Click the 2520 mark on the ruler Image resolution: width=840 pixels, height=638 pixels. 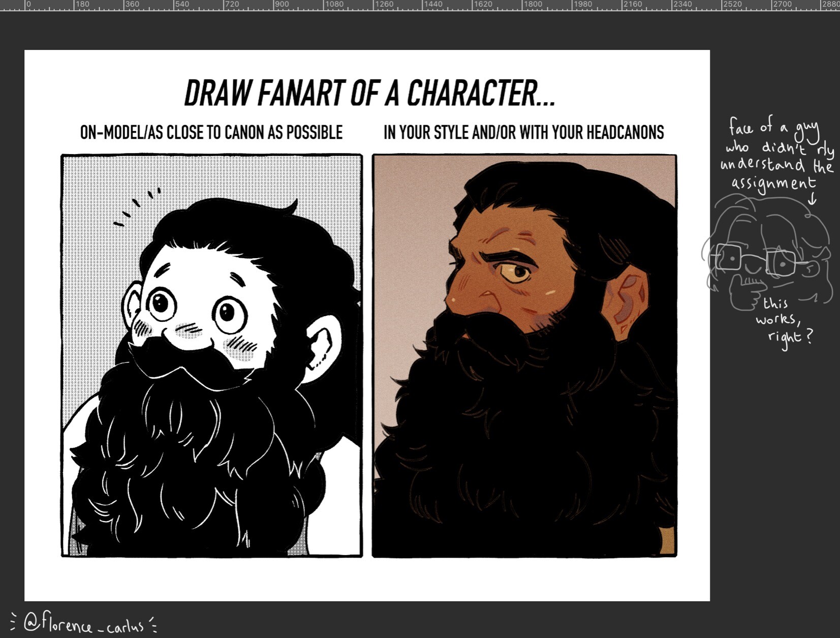[732, 5]
